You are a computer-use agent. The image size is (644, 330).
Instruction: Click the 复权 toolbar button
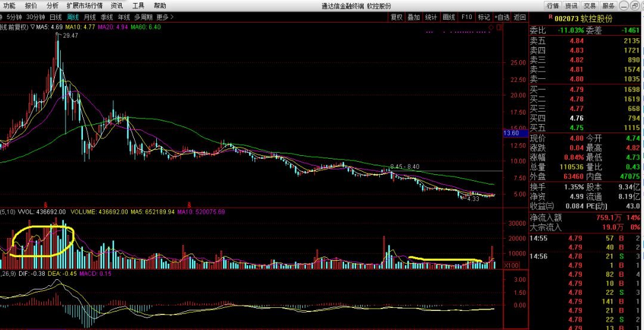click(397, 17)
